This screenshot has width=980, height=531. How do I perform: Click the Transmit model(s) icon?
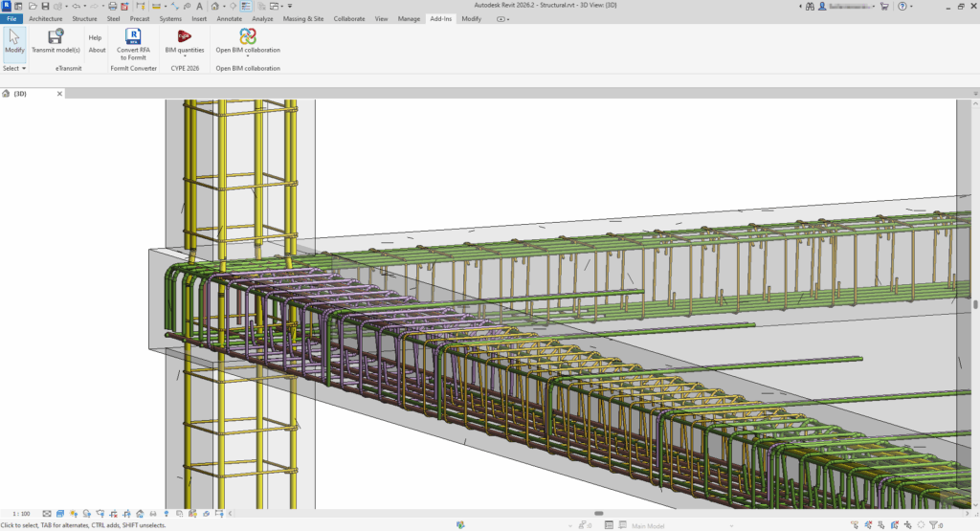point(56,37)
